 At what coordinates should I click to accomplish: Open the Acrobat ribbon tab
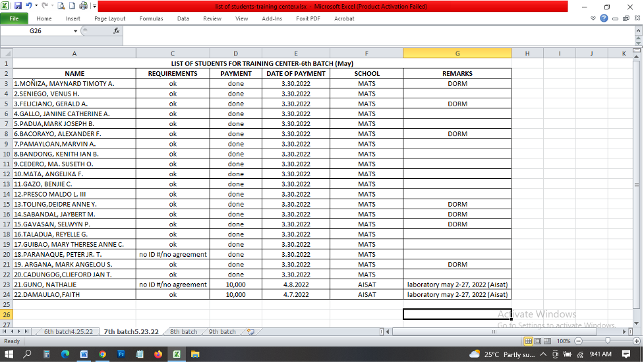tap(344, 18)
